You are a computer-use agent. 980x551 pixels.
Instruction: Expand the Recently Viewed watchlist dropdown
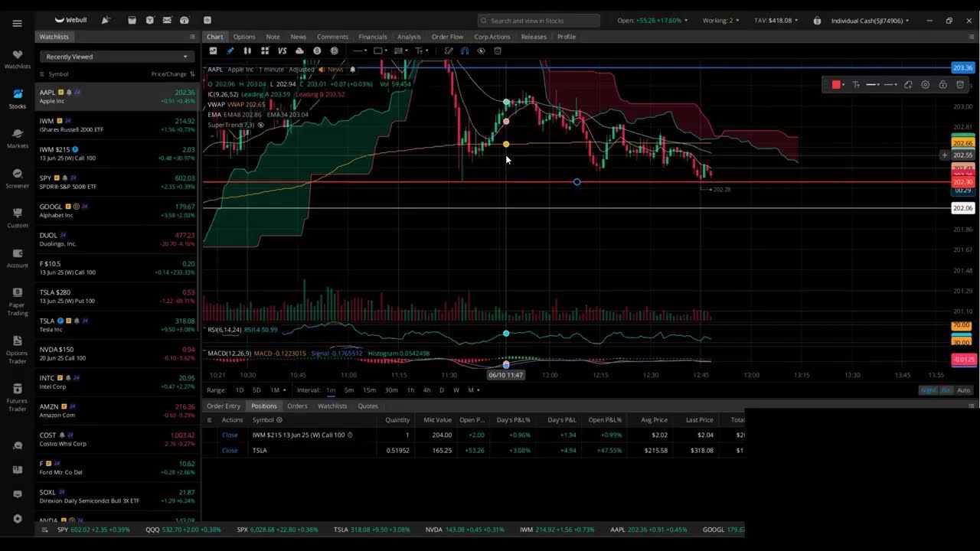pos(116,57)
